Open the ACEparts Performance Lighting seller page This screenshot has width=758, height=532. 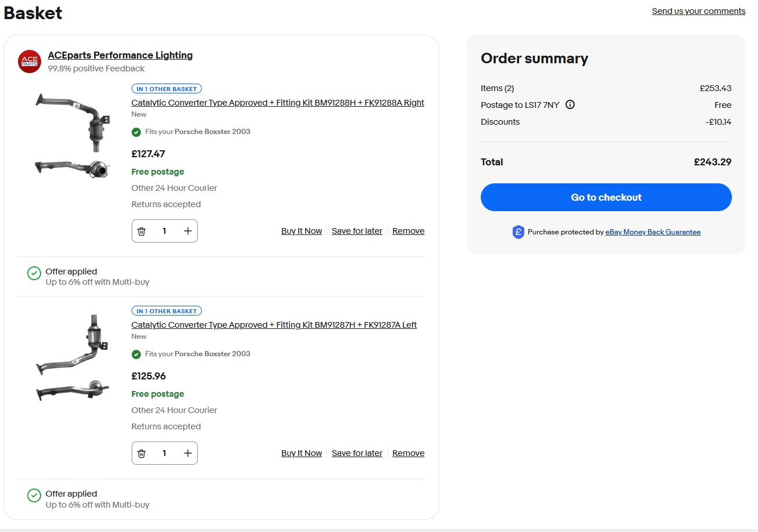point(120,56)
